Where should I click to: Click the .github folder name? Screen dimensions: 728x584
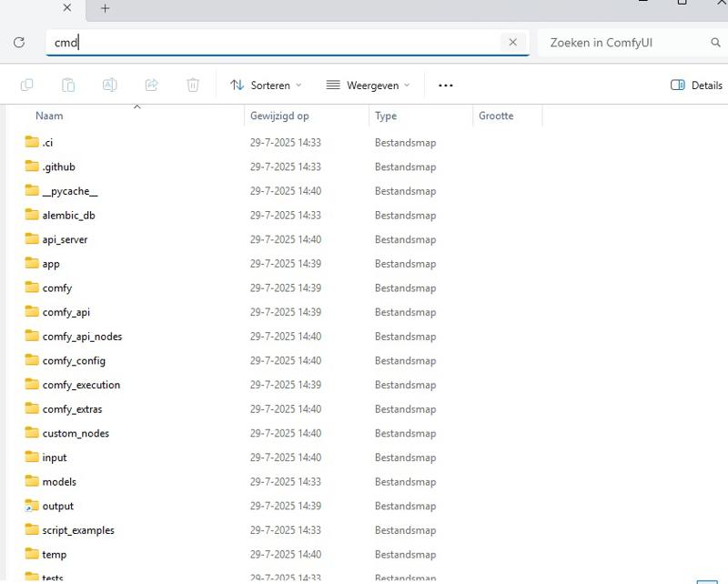(58, 167)
